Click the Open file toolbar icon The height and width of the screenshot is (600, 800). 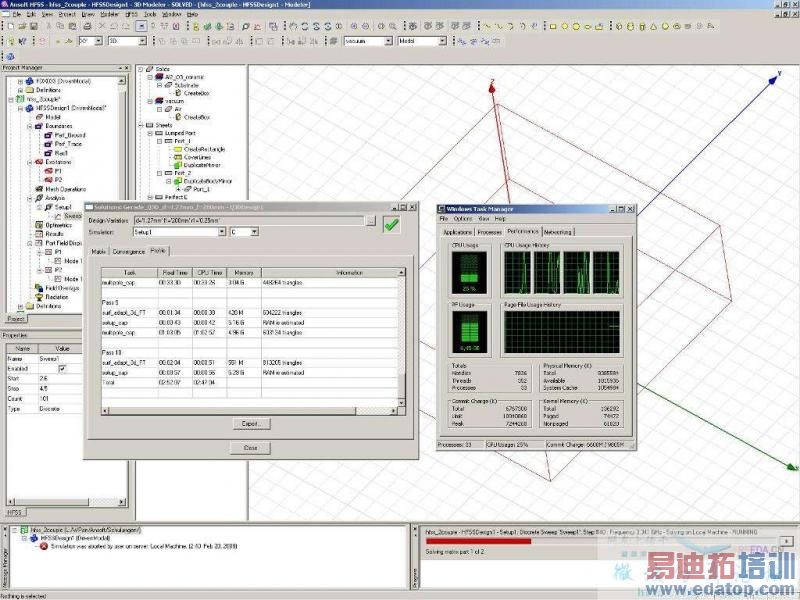[22, 26]
